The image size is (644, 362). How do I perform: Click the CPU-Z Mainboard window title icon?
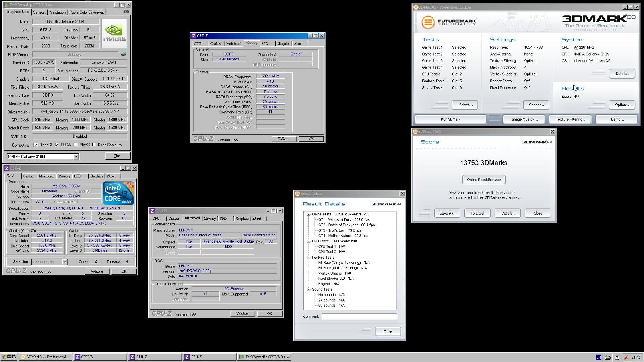152,211
